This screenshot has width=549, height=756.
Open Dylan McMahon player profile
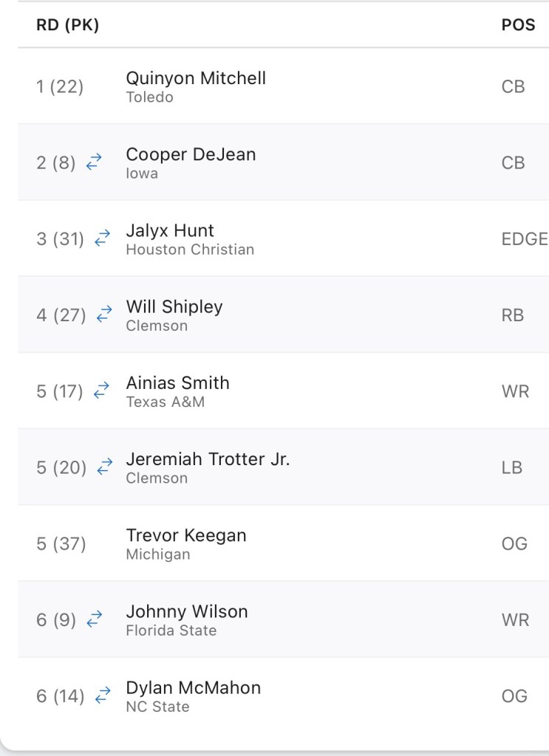coord(194,687)
